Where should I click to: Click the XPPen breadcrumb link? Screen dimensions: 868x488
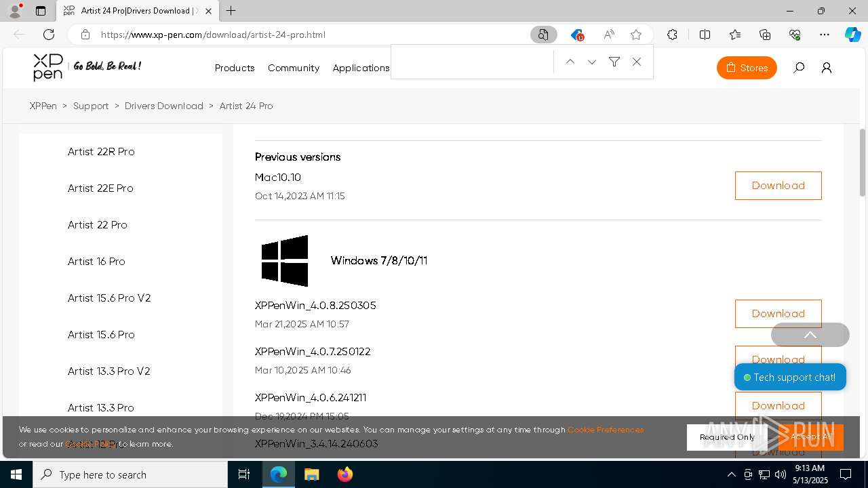[x=43, y=106]
